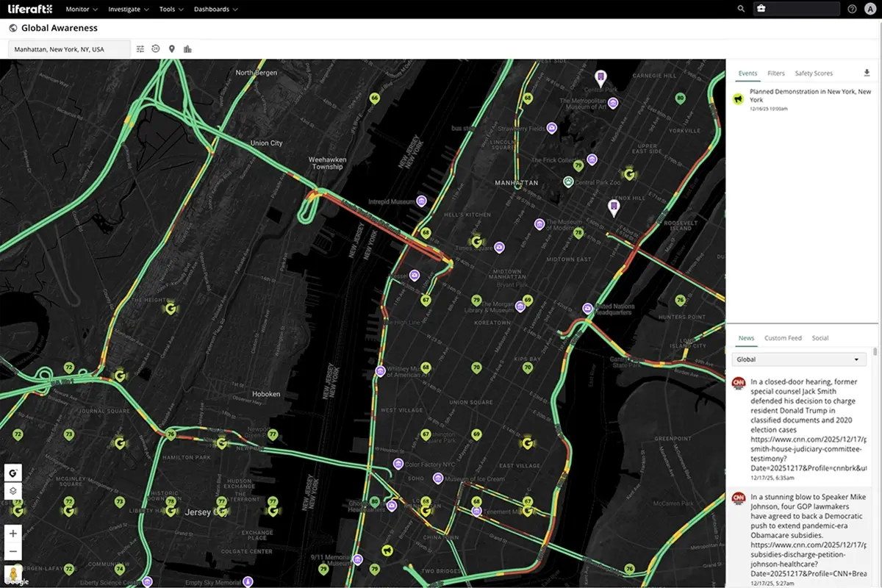
Task: Select the white G marker button on map
Action: (12, 473)
